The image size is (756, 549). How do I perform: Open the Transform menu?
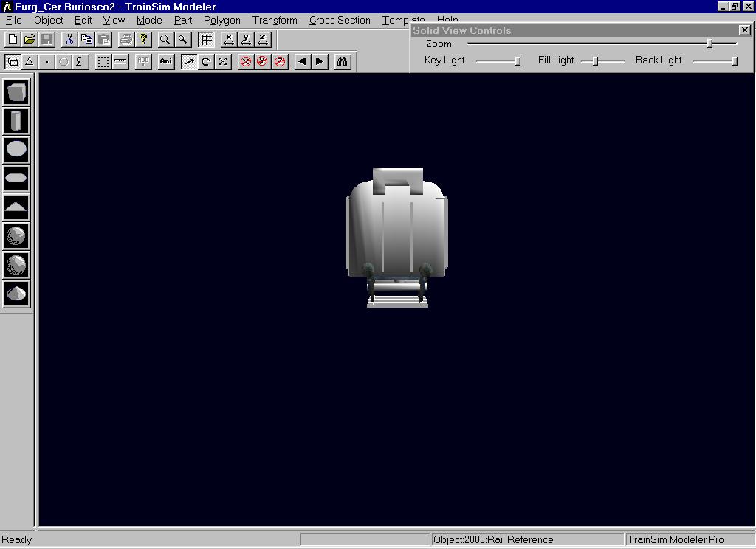(275, 21)
